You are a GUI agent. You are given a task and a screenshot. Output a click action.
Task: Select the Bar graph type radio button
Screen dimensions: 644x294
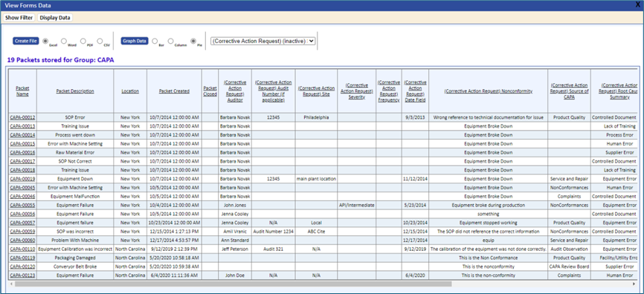155,41
